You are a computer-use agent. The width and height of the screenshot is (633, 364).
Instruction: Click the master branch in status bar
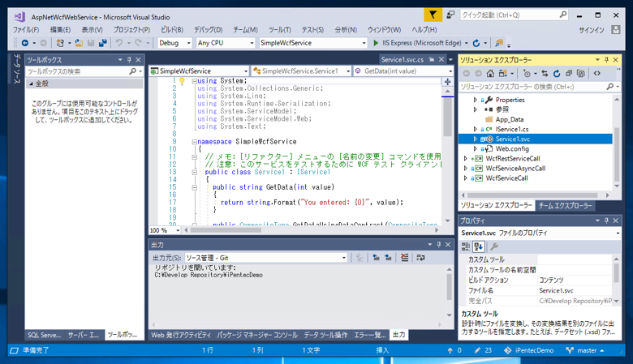586,350
